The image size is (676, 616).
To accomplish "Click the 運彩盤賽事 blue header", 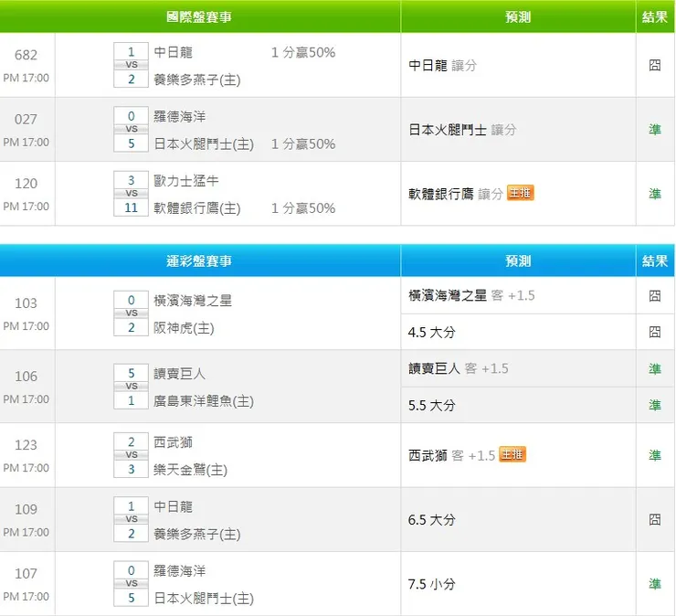I will pyautogui.click(x=199, y=261).
